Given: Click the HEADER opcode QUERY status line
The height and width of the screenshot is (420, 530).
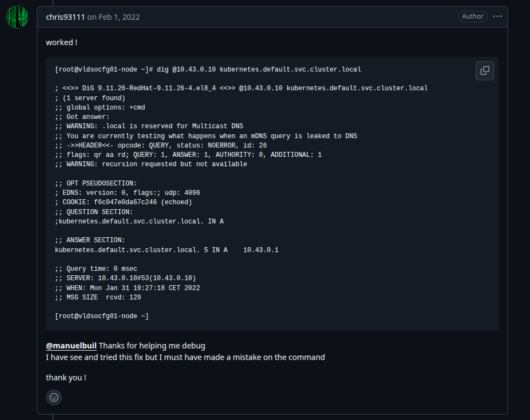Looking at the screenshot, I should (161, 145).
